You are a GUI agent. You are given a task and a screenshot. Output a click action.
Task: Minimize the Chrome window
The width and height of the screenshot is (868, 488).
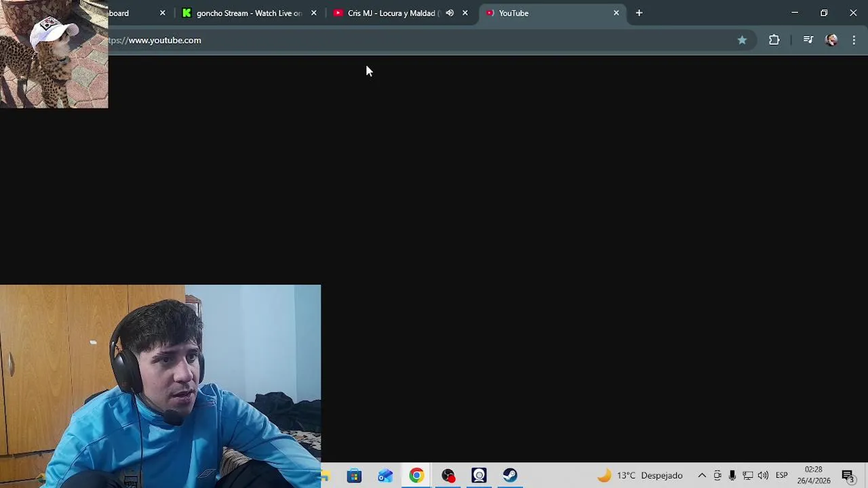coord(795,13)
